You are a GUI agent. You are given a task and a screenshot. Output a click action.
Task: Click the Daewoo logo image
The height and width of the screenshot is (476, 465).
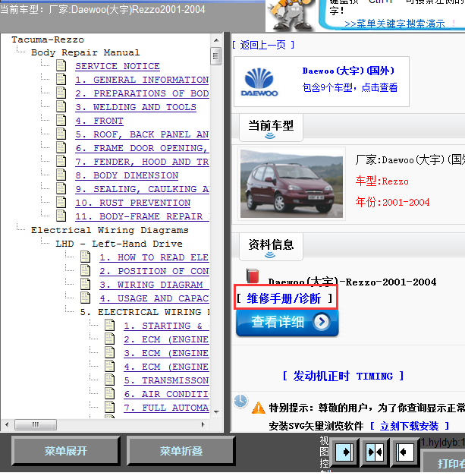[x=259, y=82]
